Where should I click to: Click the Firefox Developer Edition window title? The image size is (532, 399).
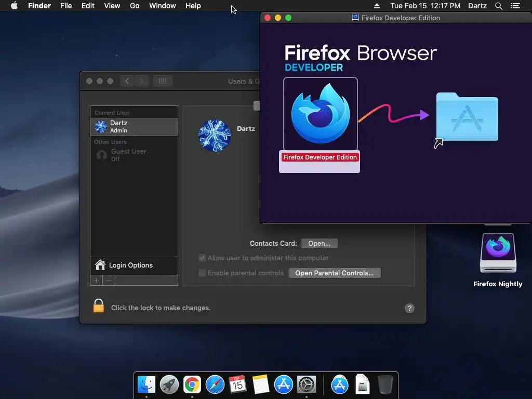pos(401,18)
